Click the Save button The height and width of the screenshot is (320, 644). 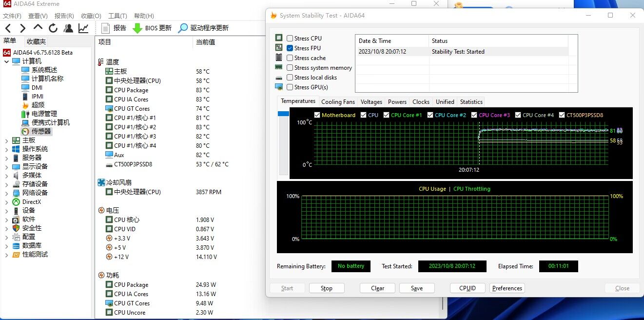(417, 288)
